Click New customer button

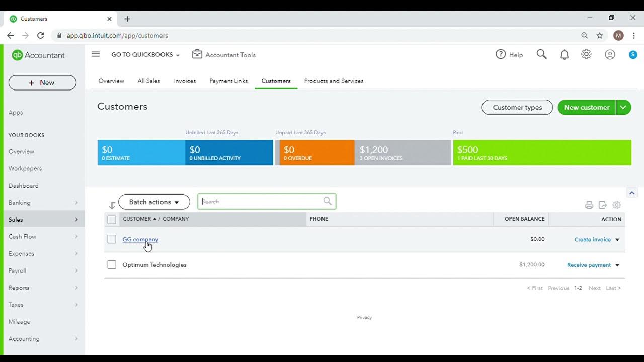pos(587,107)
